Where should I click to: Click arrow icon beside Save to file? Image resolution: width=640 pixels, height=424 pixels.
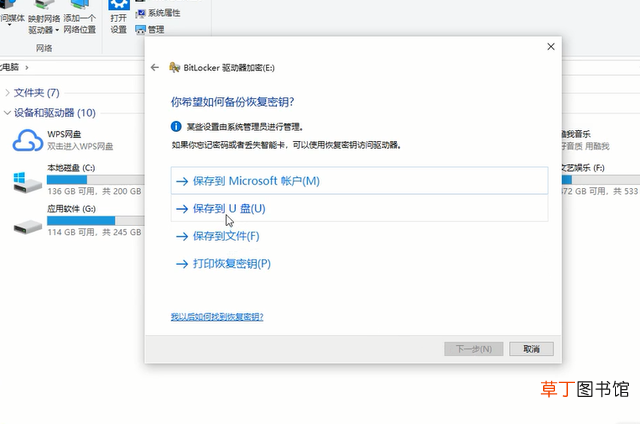(x=182, y=236)
